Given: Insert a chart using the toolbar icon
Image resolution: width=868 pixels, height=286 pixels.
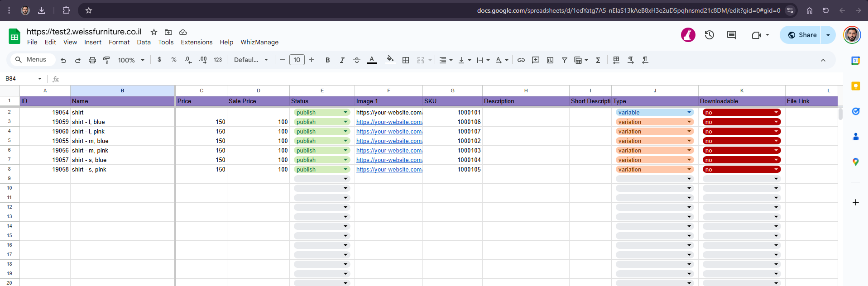Looking at the screenshot, I should [x=550, y=60].
